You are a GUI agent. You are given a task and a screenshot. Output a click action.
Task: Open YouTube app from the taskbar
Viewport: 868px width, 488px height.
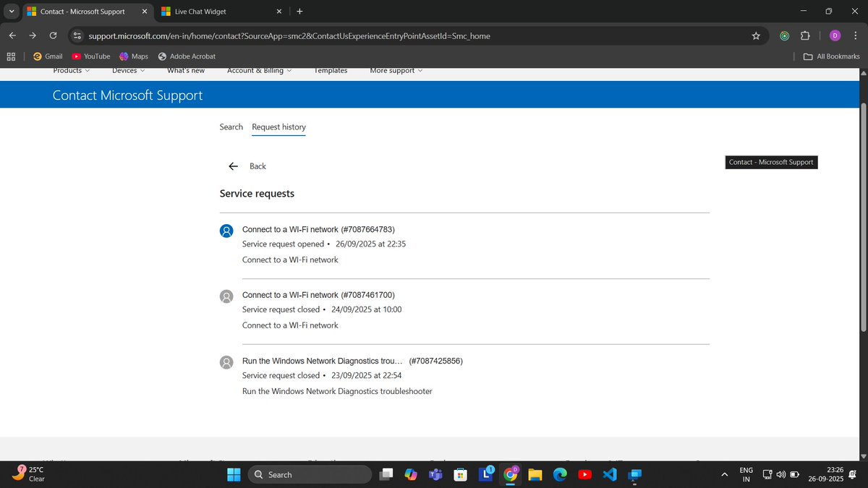tap(584, 474)
